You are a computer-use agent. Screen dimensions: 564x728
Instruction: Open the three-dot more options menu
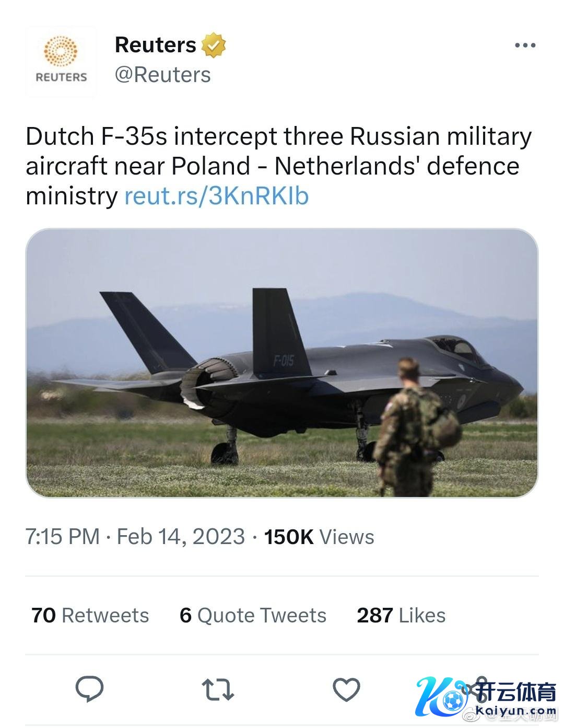pos(525,45)
